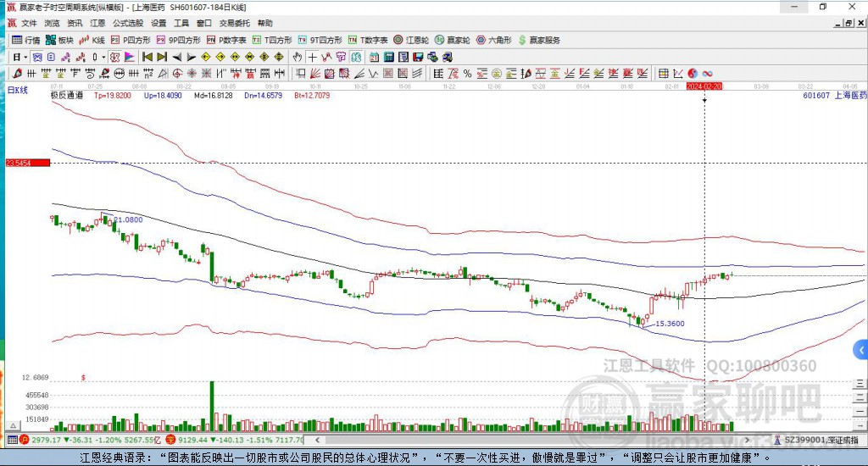868x466 pixels.
Task: Open the 浏览 menu
Action: pyautogui.click(x=52, y=23)
